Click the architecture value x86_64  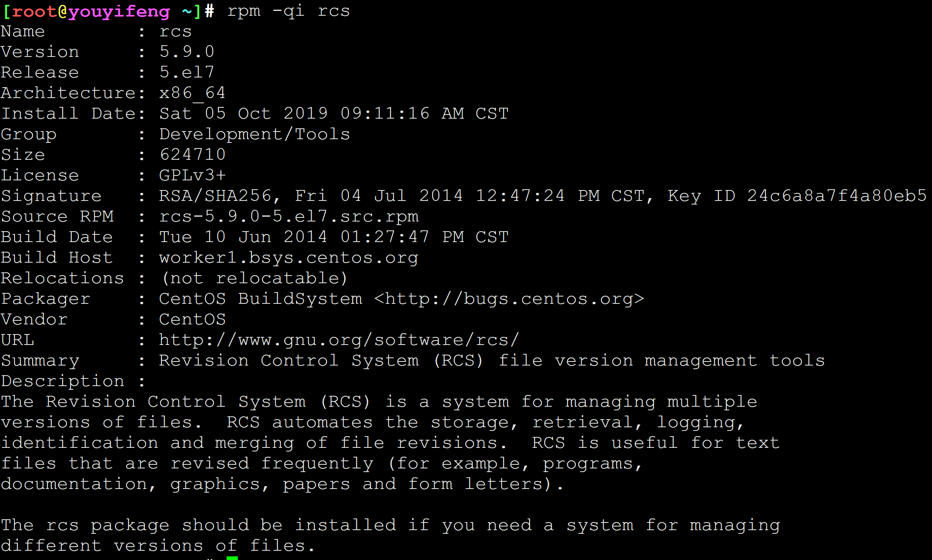192,93
